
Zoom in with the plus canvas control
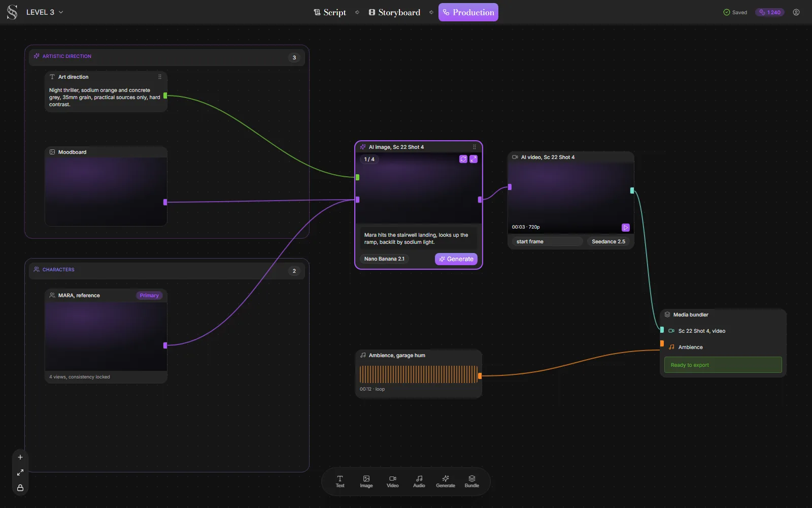click(x=20, y=457)
